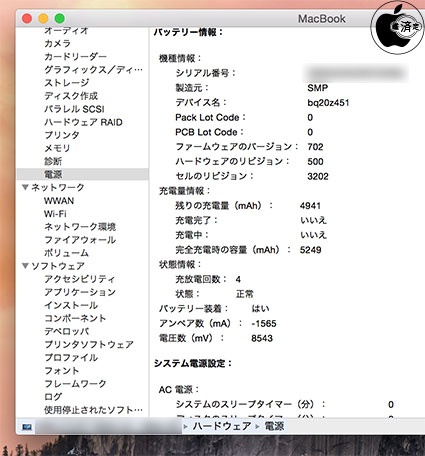Click the amperage value -1565
425x456 pixels.
tap(264, 323)
